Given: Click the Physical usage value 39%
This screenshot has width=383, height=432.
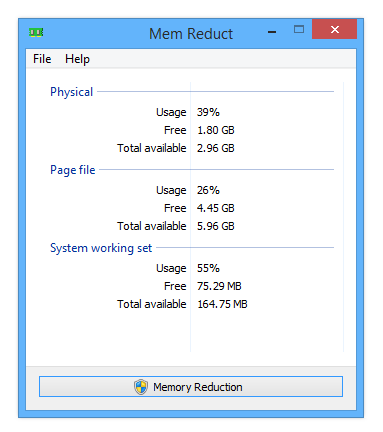Looking at the screenshot, I should click(208, 112).
